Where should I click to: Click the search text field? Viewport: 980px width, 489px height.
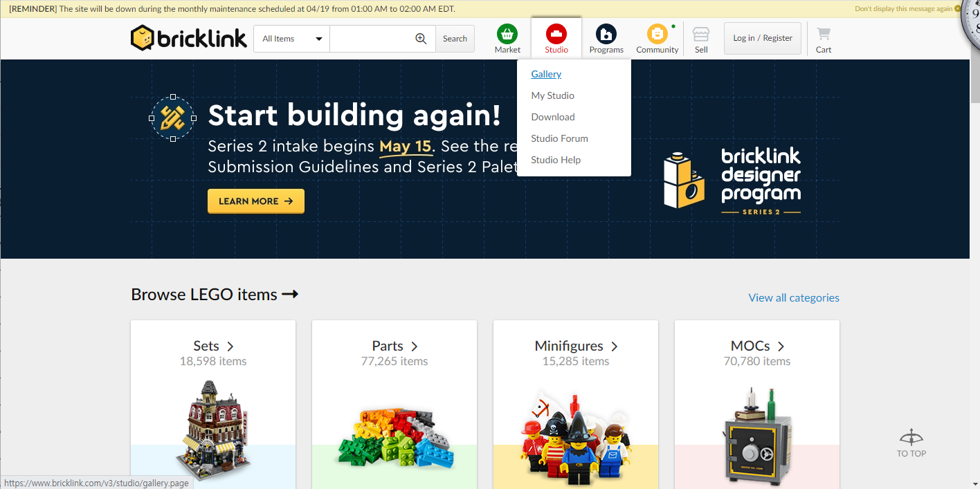pyautogui.click(x=372, y=39)
